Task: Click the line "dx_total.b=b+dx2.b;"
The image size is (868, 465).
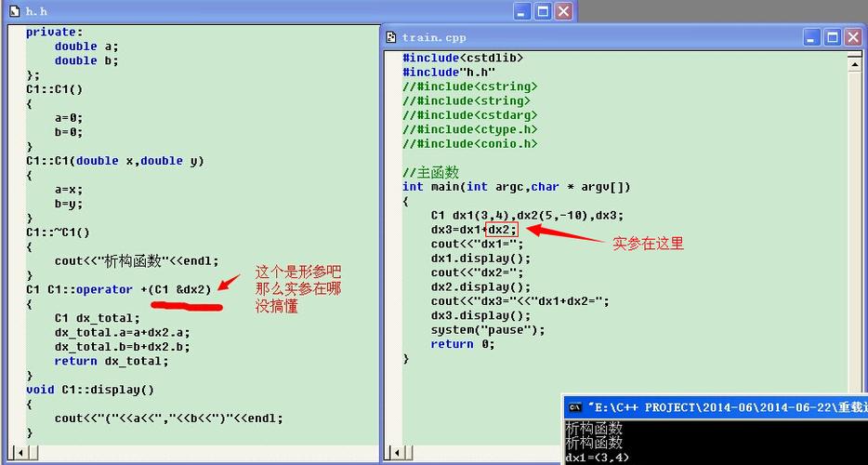Action: coord(123,347)
